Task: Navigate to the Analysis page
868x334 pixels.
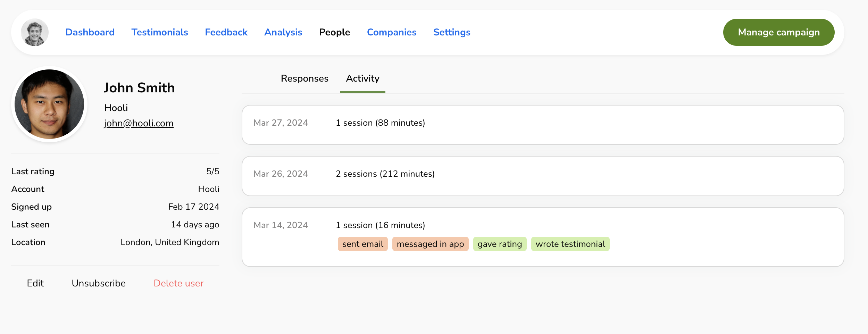Action: click(x=283, y=32)
